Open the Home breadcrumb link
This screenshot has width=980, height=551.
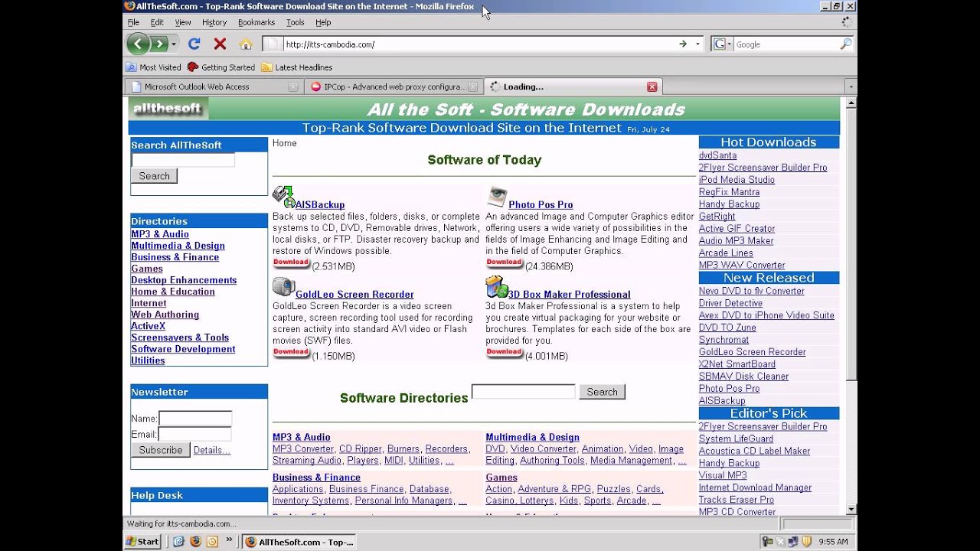(285, 143)
